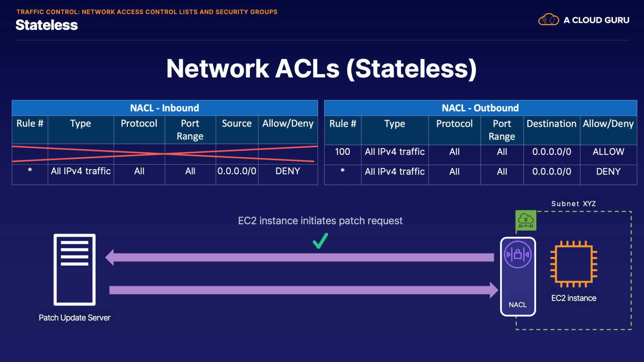Screen dimensions: 644x362
Task: Click the outbound ALLOW cell for rule 100
Action: point(608,152)
